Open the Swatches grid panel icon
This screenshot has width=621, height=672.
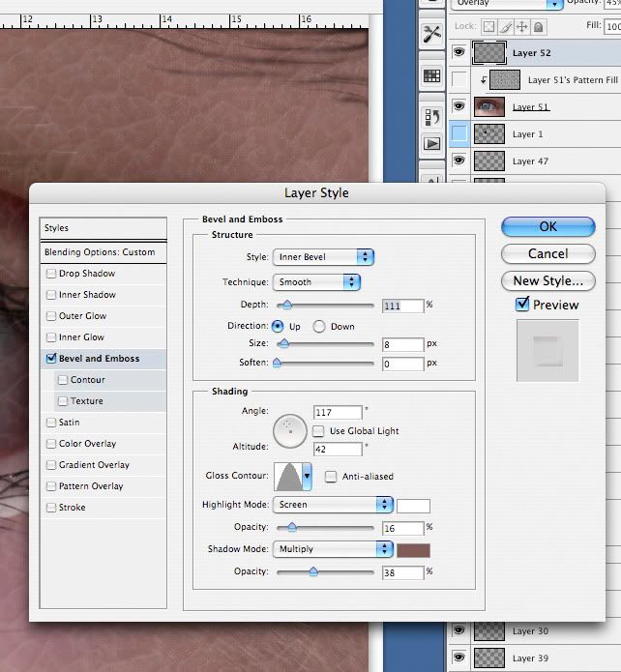[x=431, y=75]
